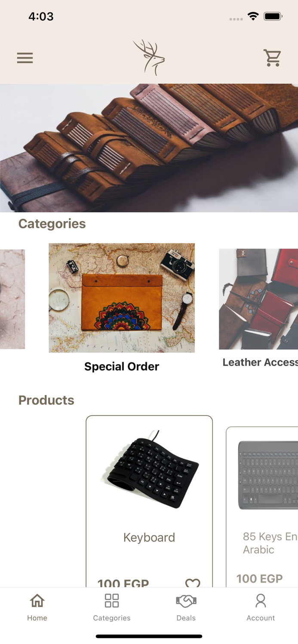Open the Keyboard product title
The width and height of the screenshot is (298, 644).
click(x=149, y=537)
